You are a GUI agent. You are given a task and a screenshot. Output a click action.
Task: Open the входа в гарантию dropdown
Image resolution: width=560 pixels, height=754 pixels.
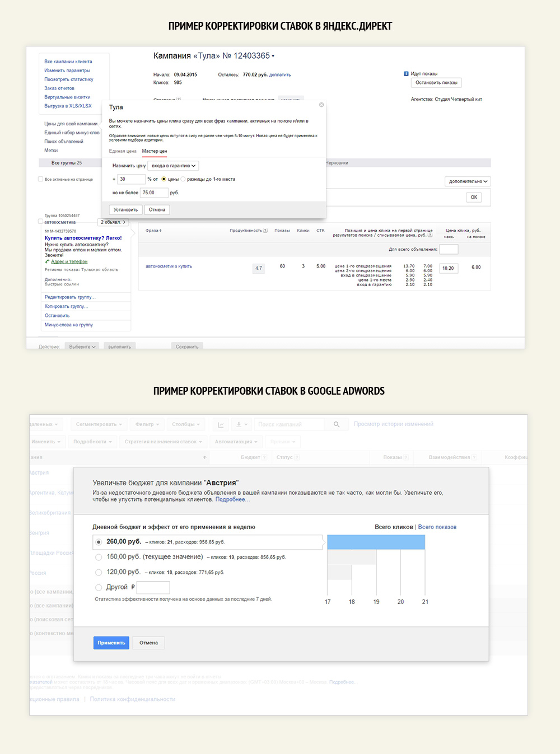point(173,166)
